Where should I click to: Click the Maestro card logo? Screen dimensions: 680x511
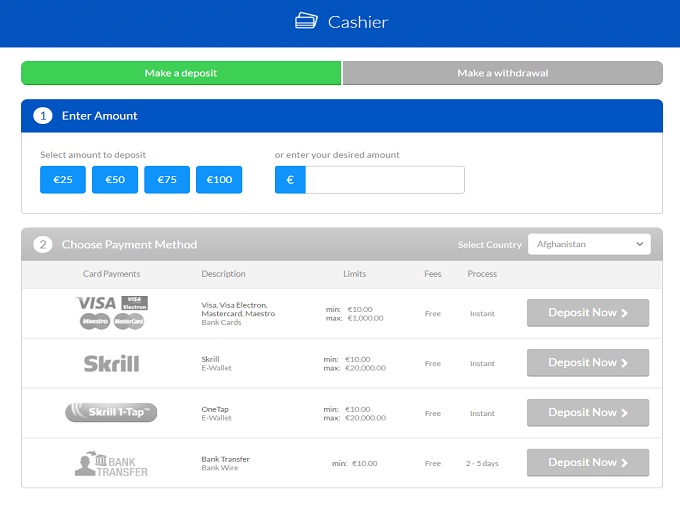click(95, 321)
